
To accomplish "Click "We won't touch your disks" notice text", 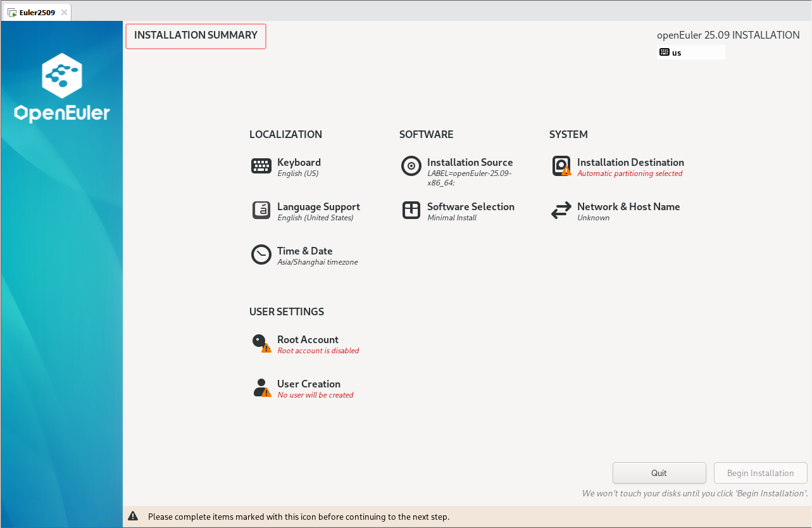I will [695, 493].
